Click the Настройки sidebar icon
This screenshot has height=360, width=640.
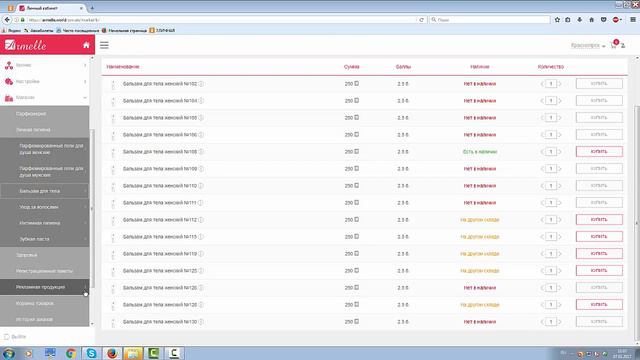9,82
